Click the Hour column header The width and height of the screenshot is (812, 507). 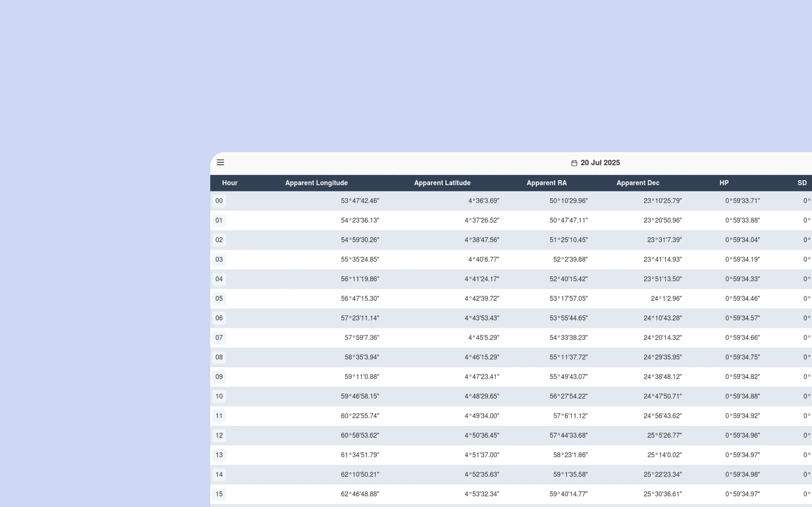pos(230,183)
